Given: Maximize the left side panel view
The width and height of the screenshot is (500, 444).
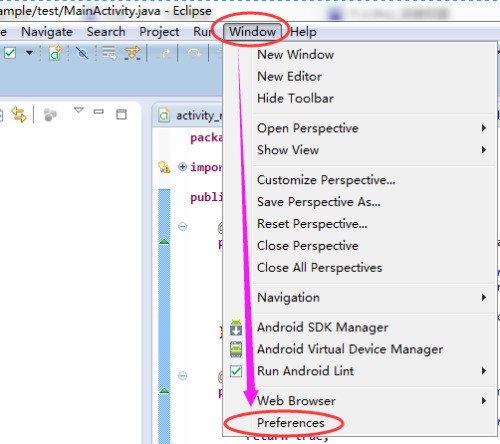Looking at the screenshot, I should (x=121, y=114).
